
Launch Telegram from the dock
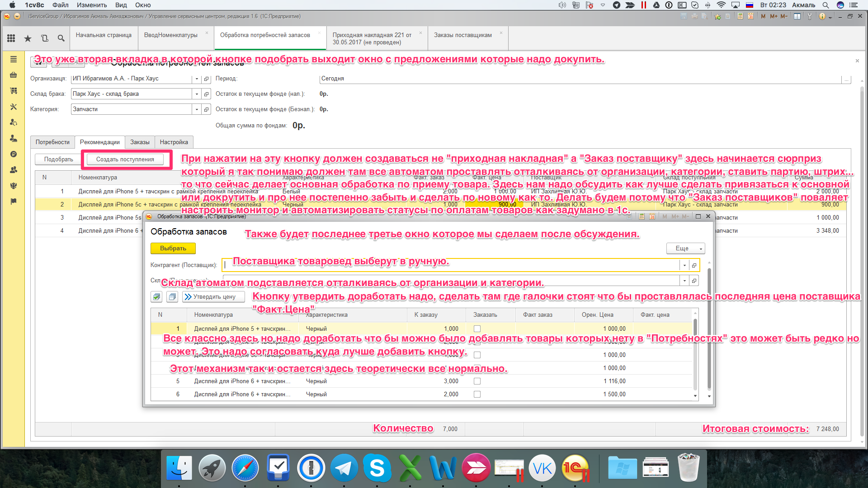click(x=344, y=468)
